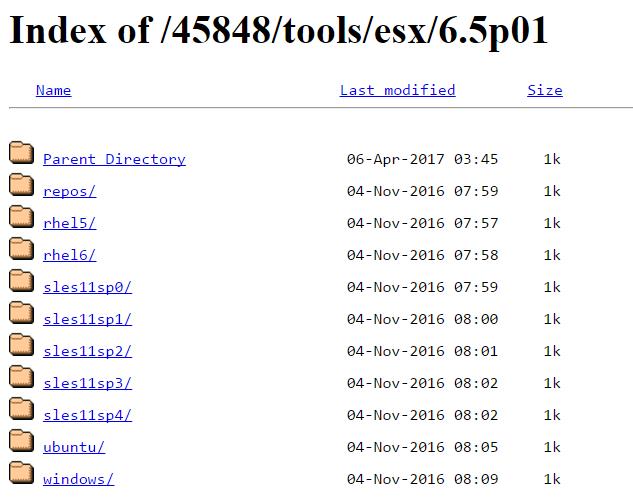The width and height of the screenshot is (633, 501).
Task: Sort listing by Last modified header
Action: pos(397,90)
